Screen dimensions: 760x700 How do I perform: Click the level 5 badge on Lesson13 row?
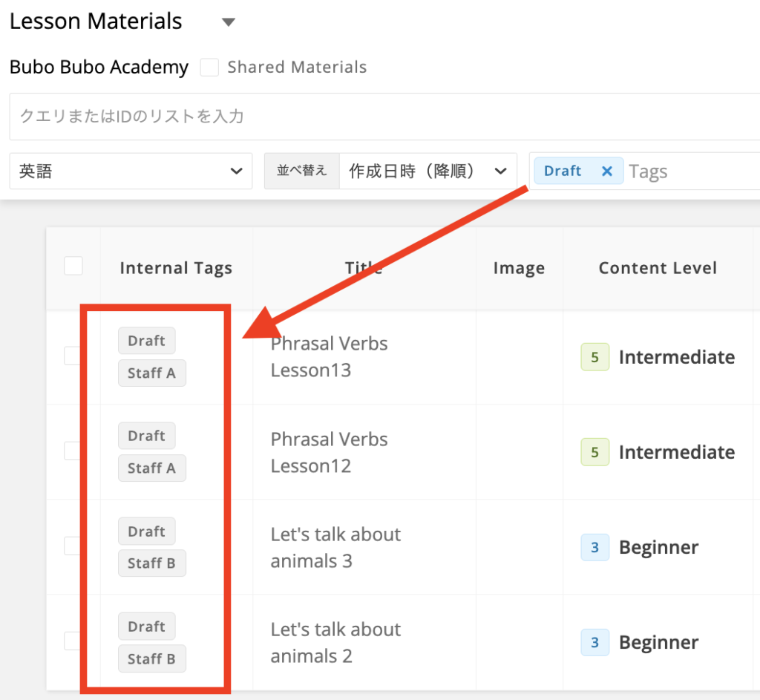(x=594, y=358)
